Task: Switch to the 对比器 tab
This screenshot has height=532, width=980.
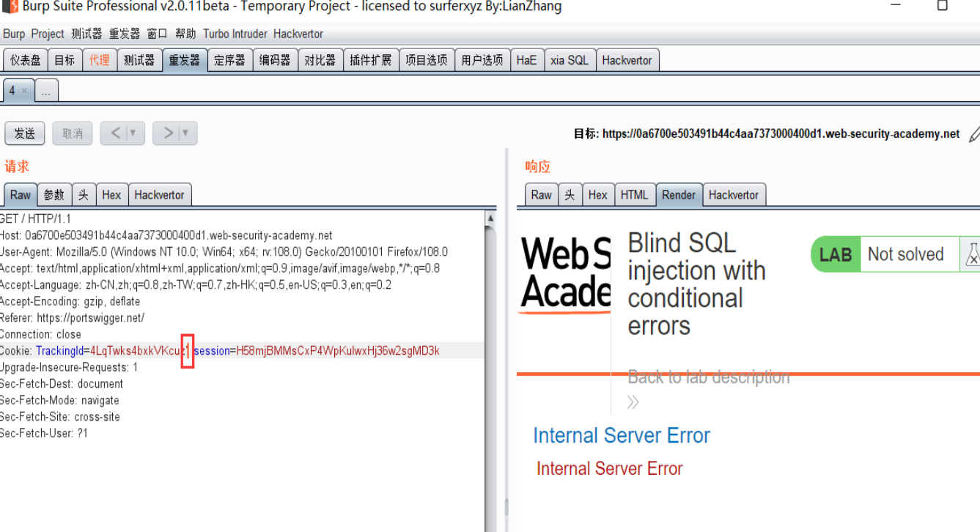Action: (x=320, y=60)
